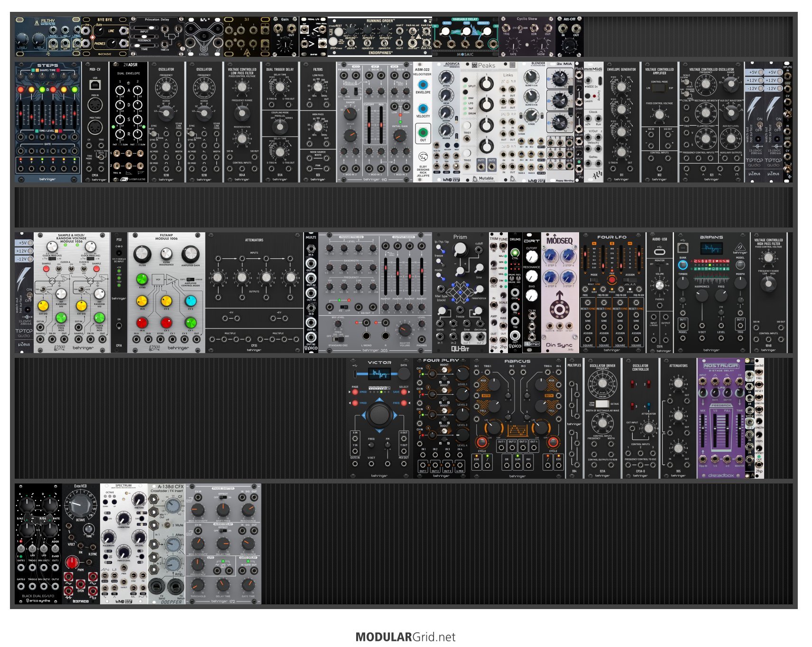812x647 pixels.
Task: Select the Filthy water filter module
Action: pos(48,37)
